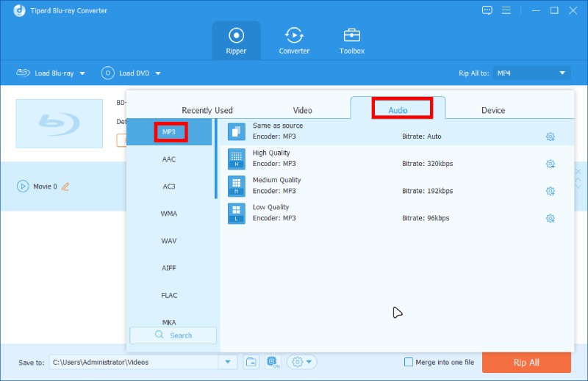
Task: Choose the Low Quality preset icon
Action: coord(236,214)
